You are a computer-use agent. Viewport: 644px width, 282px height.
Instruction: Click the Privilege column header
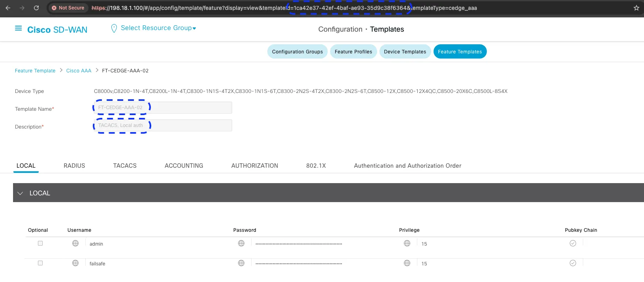click(x=409, y=230)
